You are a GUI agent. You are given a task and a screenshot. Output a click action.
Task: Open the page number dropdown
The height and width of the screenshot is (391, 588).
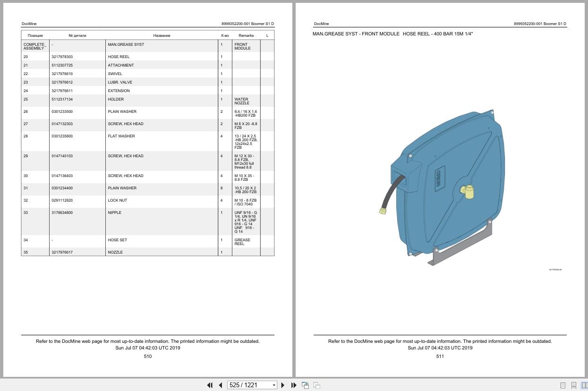274,385
